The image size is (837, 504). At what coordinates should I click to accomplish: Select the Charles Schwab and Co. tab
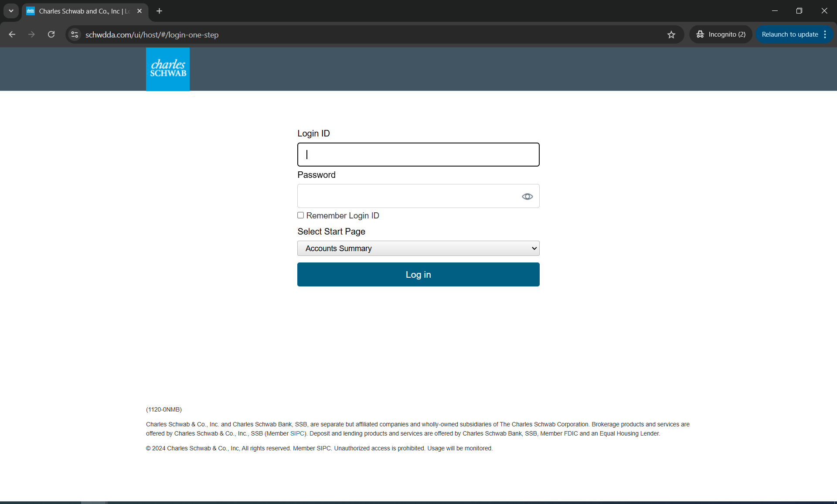point(85,11)
